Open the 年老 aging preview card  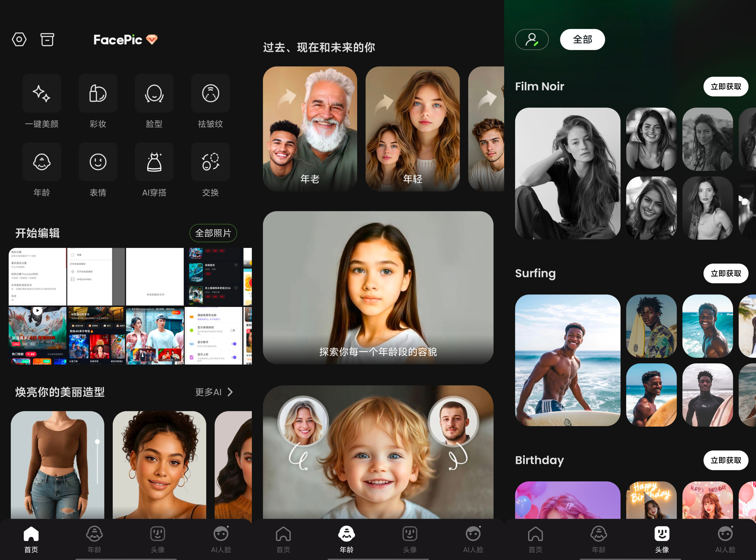[x=310, y=129]
